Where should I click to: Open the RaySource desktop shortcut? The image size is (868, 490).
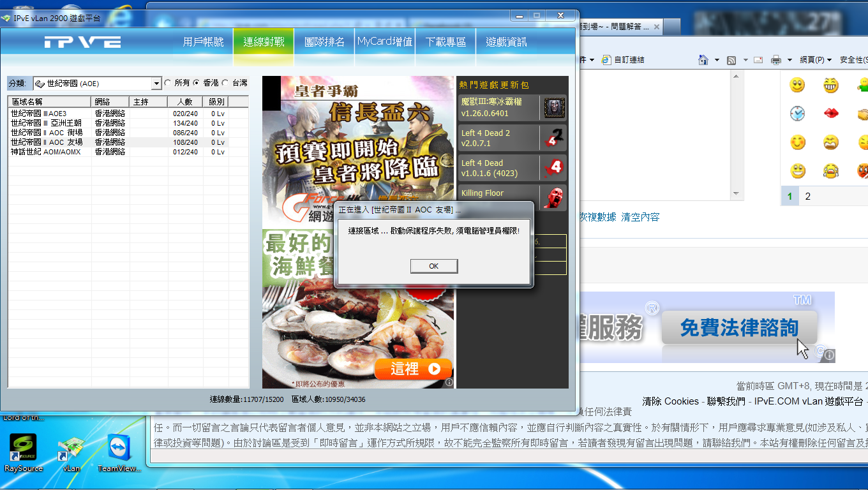[24, 453]
